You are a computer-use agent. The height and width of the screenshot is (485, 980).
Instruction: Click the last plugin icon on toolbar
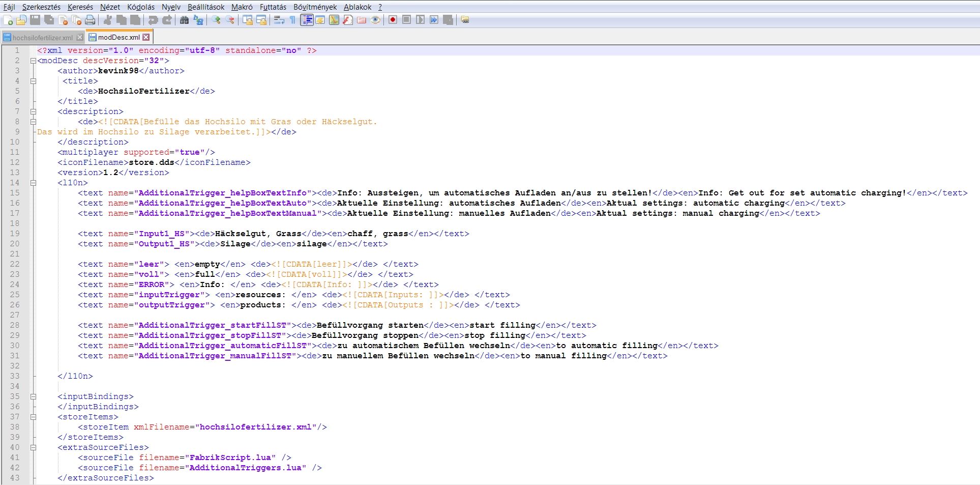[x=465, y=20]
